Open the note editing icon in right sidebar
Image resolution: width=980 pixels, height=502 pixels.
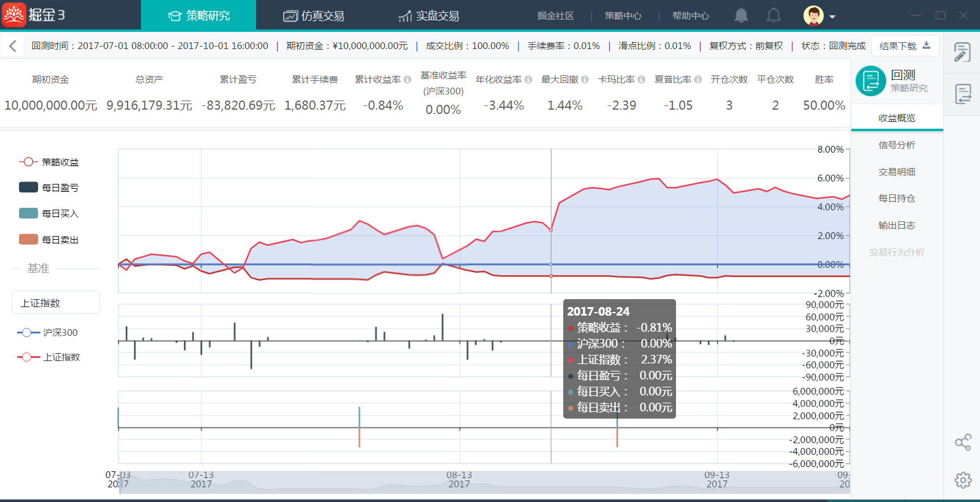point(962,53)
